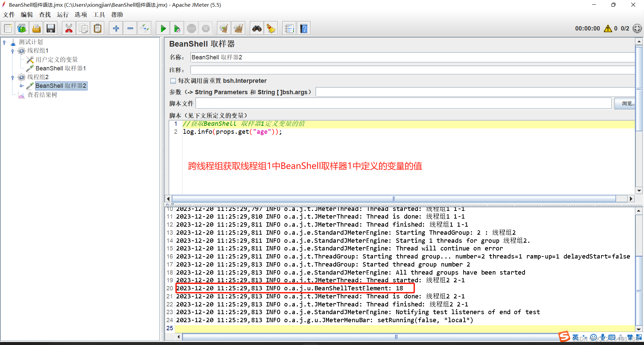Click the script editor horizontal scrollbar
Viewport: 644px width, 345px height.
pyautogui.click(x=394, y=199)
